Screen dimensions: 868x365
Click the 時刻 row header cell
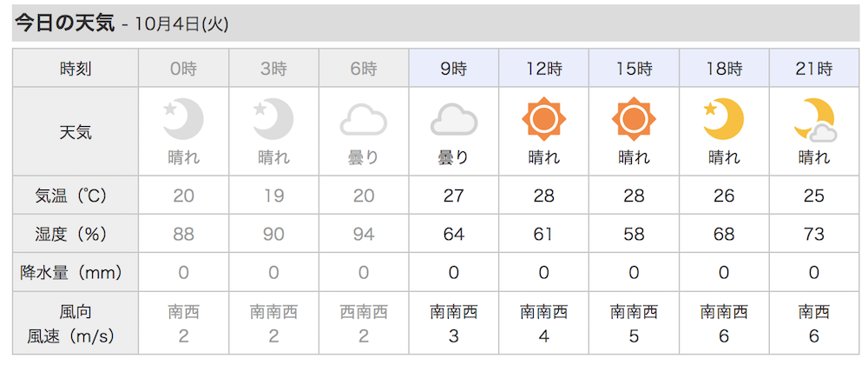[76, 69]
